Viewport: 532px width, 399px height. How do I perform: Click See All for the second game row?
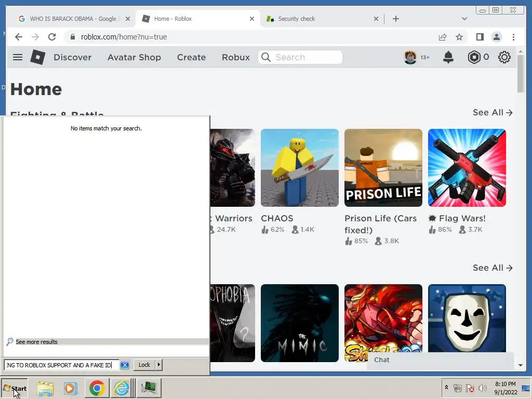pos(493,268)
